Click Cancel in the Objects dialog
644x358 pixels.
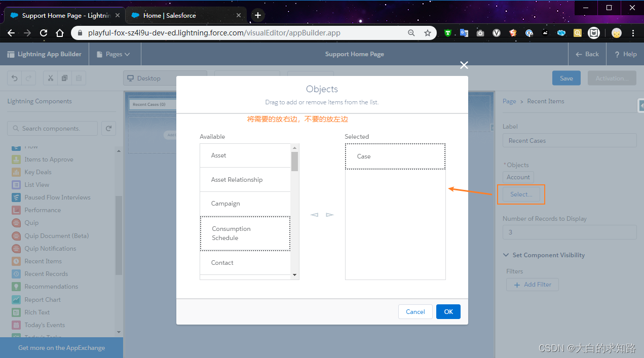(x=415, y=311)
